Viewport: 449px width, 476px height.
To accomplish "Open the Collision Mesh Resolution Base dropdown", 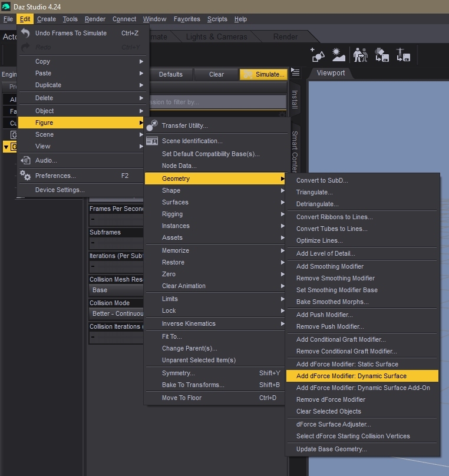I will [x=116, y=290].
